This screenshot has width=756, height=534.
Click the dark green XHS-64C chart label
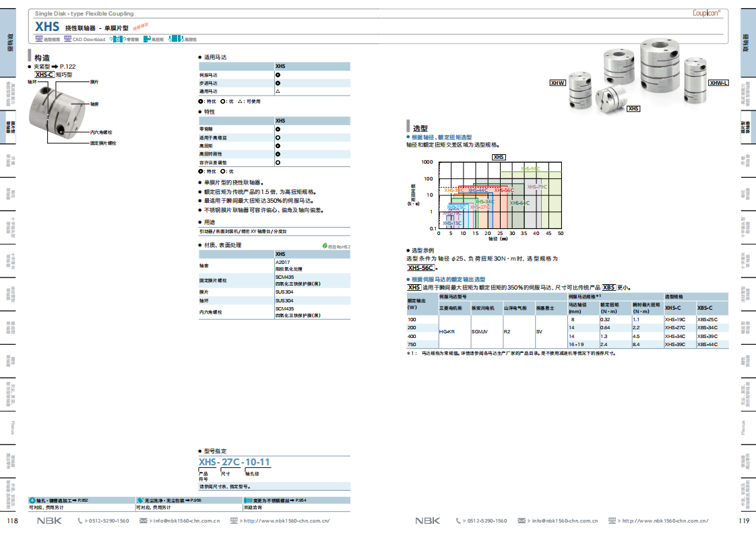(x=519, y=203)
